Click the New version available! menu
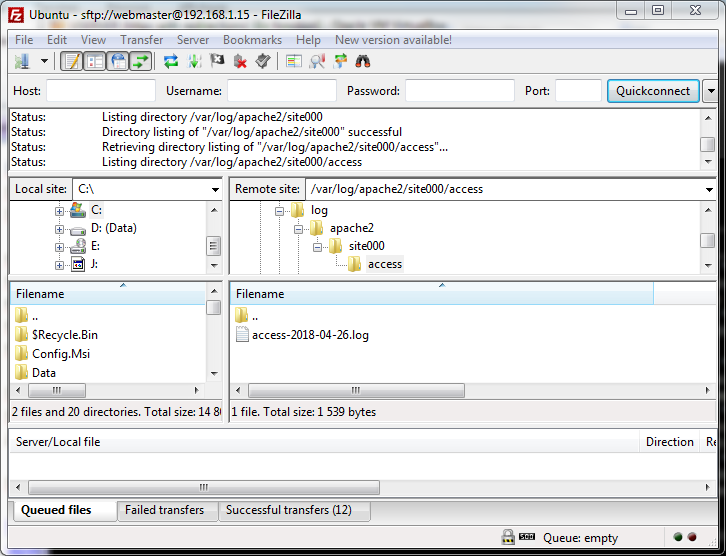 coord(393,40)
